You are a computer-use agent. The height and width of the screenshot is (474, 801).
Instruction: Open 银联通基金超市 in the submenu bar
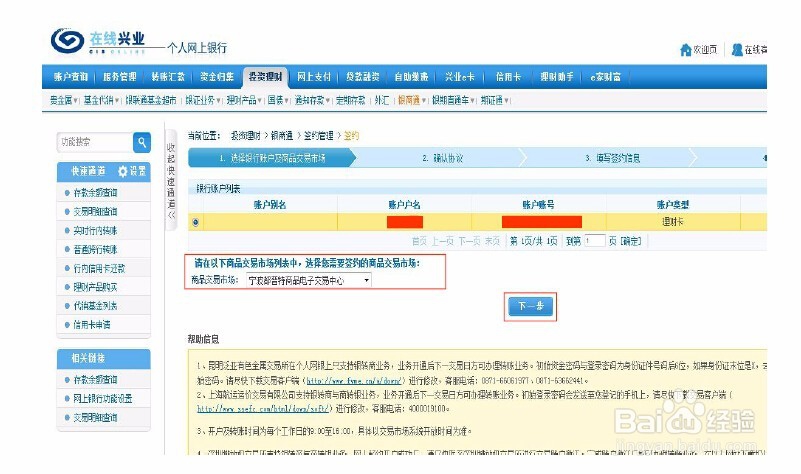click(151, 100)
